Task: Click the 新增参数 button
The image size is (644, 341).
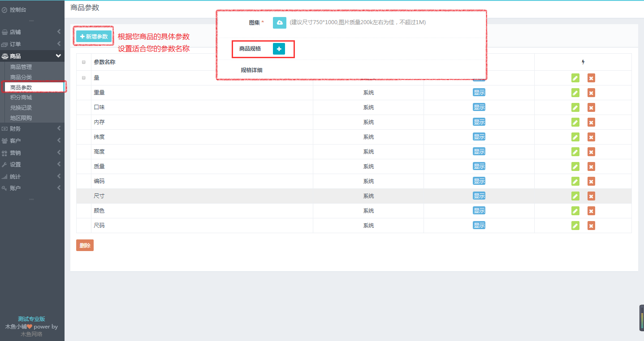Action: pos(94,37)
